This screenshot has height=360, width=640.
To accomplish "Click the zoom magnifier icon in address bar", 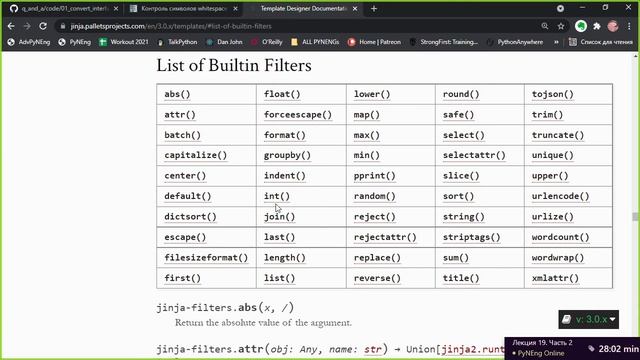I will [x=544, y=26].
